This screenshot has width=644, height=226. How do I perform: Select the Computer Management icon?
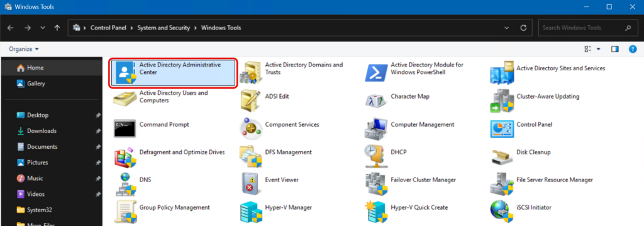click(377, 129)
